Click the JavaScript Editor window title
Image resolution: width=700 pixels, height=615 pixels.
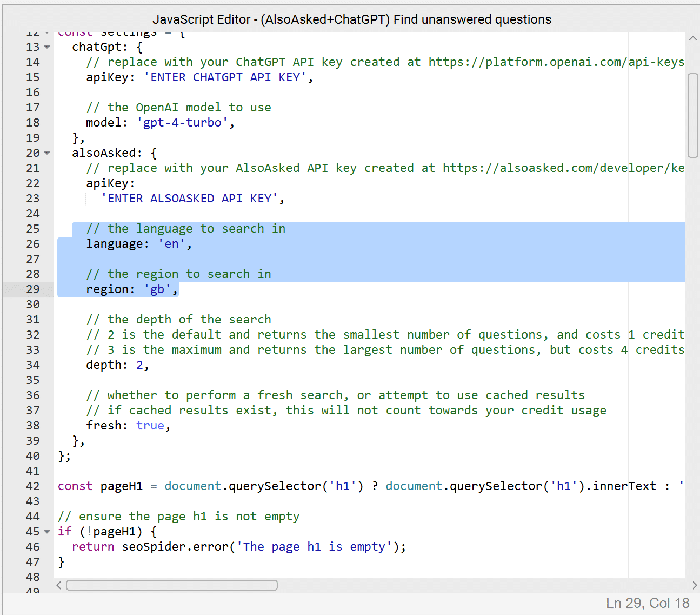(x=352, y=19)
